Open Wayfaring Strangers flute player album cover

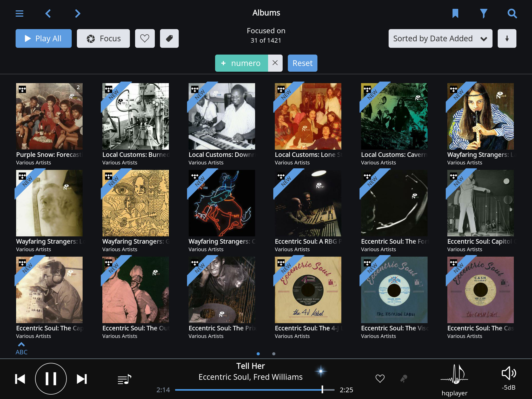(x=481, y=116)
